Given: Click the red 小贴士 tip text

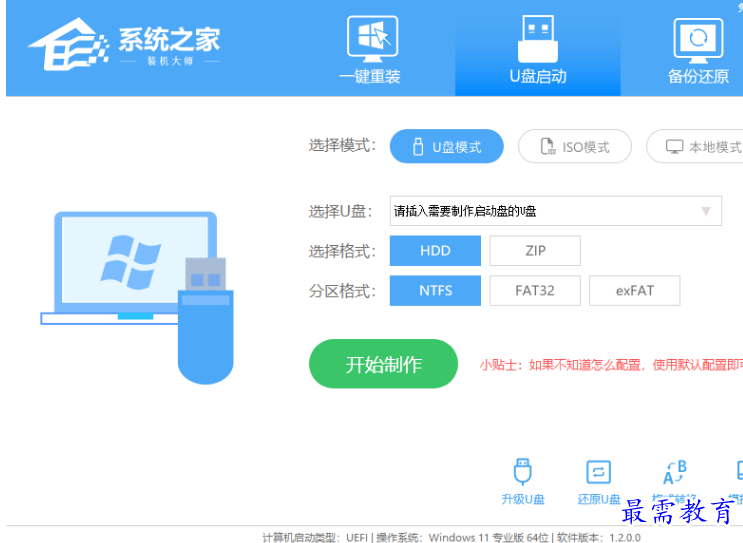Looking at the screenshot, I should (x=611, y=365).
